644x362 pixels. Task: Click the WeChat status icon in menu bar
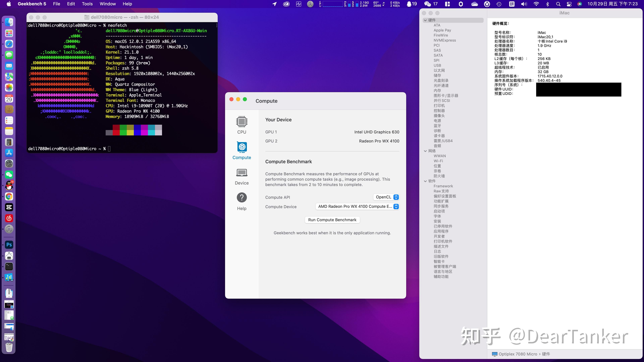pos(431,4)
